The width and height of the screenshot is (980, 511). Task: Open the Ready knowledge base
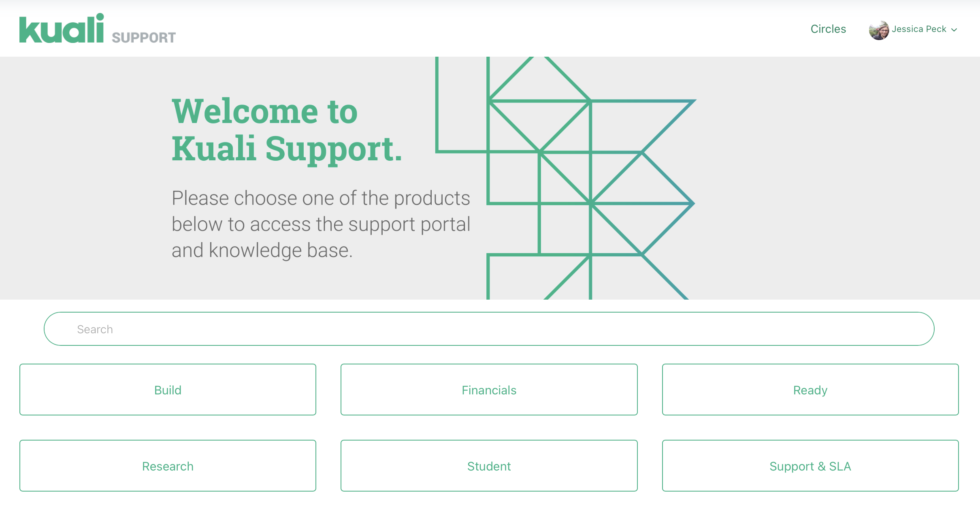coord(810,390)
